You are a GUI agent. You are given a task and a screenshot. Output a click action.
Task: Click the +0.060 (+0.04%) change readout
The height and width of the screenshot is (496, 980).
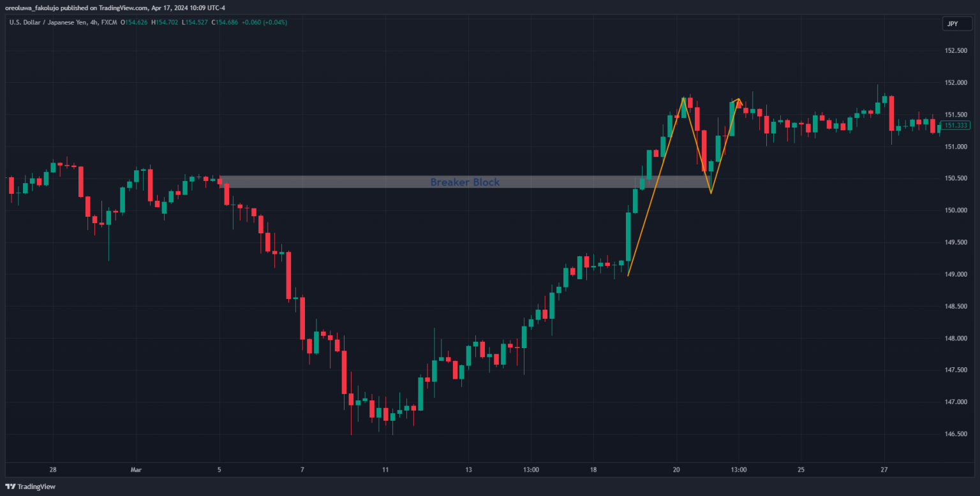coord(267,22)
